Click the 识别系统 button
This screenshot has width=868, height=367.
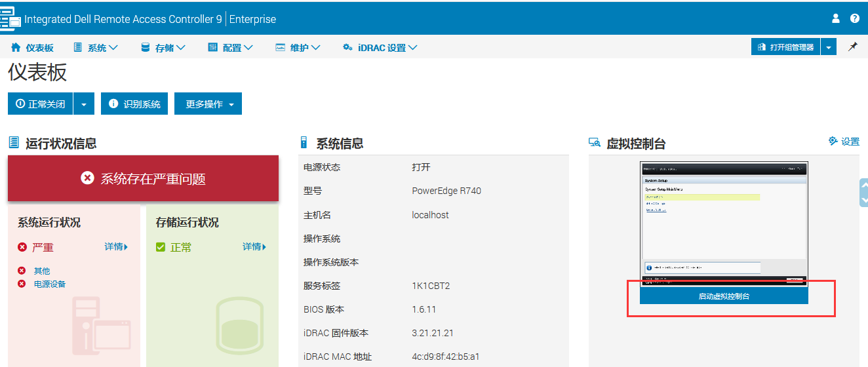(134, 104)
